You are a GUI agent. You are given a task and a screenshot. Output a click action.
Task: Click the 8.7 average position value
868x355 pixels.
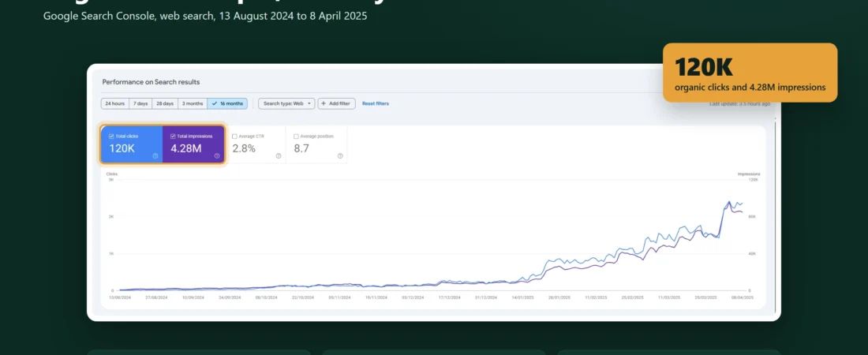[301, 148]
